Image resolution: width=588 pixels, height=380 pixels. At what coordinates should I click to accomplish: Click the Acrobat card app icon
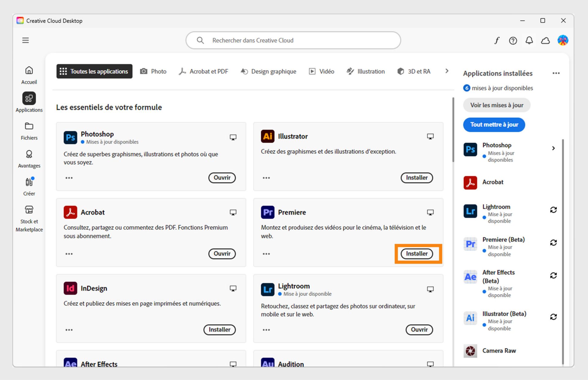[70, 212]
